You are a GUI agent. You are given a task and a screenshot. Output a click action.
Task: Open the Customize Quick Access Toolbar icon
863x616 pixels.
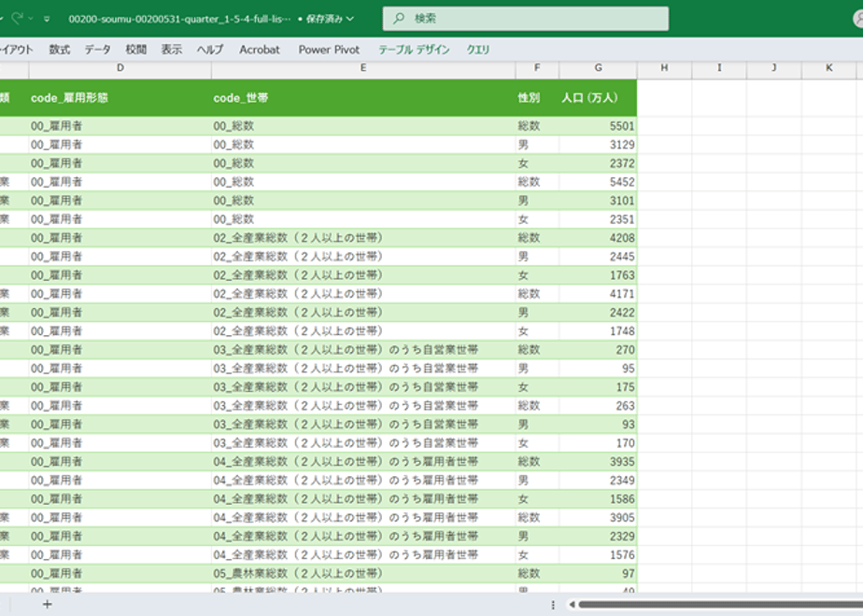coord(47,19)
